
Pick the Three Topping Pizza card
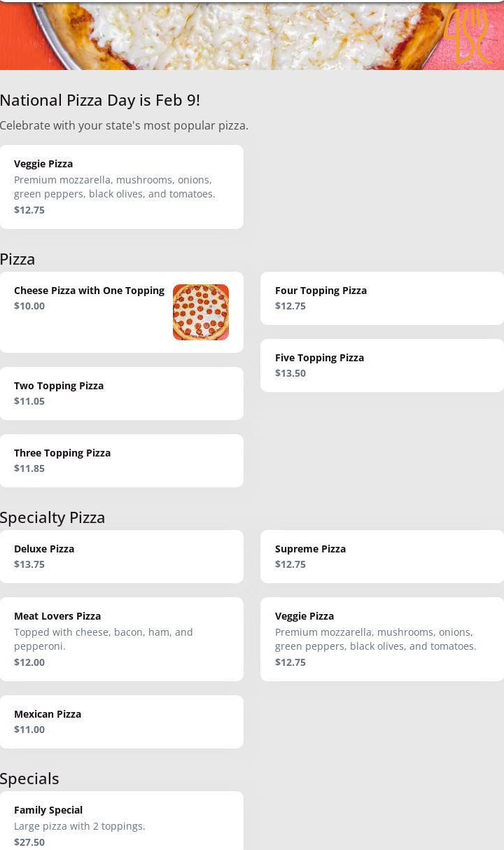121,461
